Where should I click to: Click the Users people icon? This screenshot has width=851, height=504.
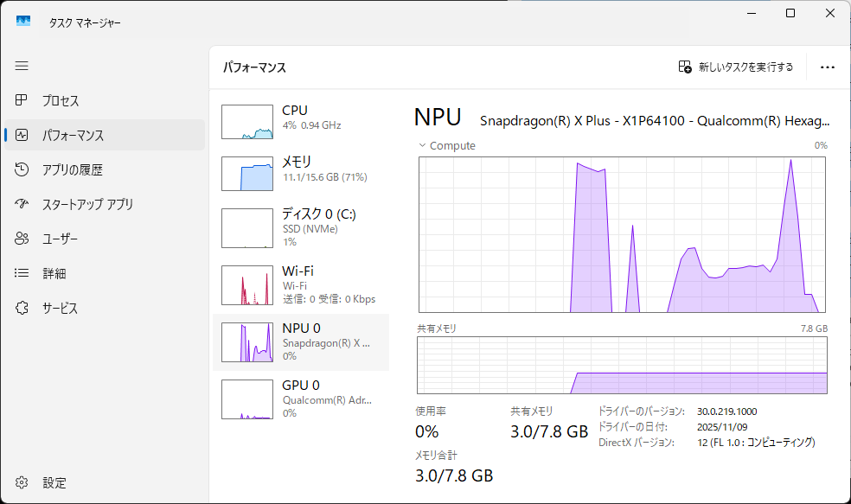[x=22, y=239]
